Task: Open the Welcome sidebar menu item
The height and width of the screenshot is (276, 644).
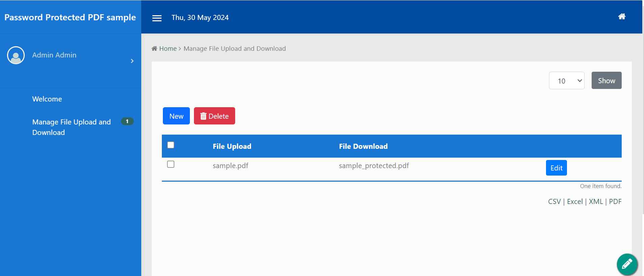Action: pos(47,99)
